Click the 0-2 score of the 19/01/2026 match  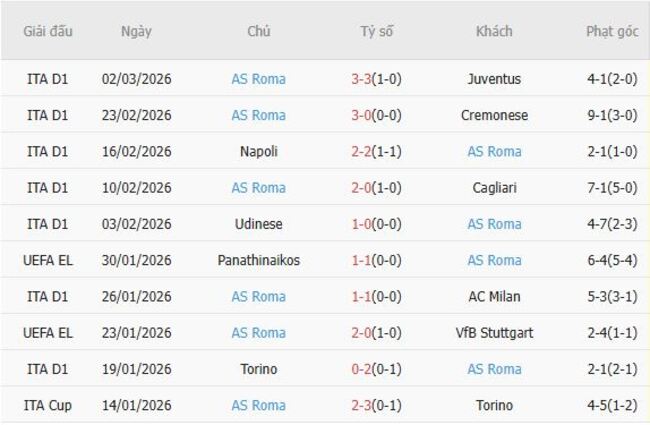click(x=361, y=369)
